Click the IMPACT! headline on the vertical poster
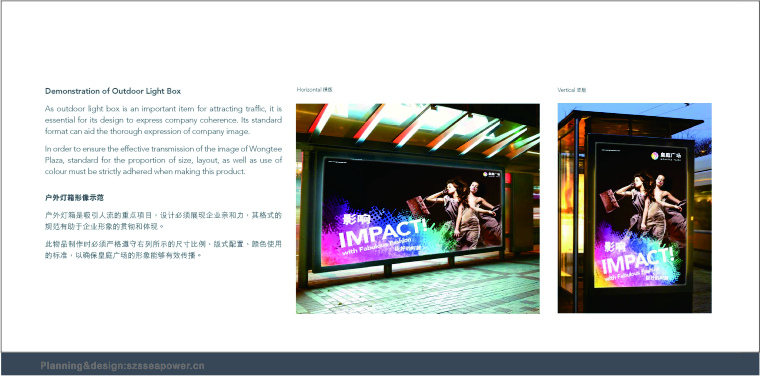Image resolution: width=760 pixels, height=376 pixels. tap(638, 263)
